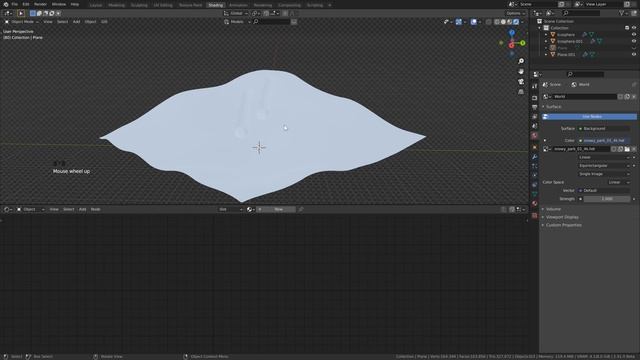Screen dimensions: 640x360
Task: Switch to the Animation workspace tab
Action: [238, 5]
